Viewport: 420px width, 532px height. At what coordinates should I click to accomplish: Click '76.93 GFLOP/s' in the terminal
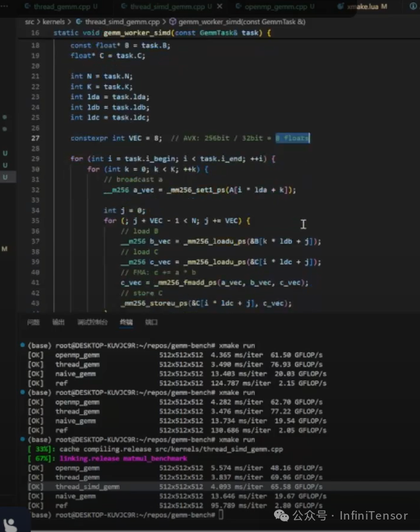(x=297, y=364)
